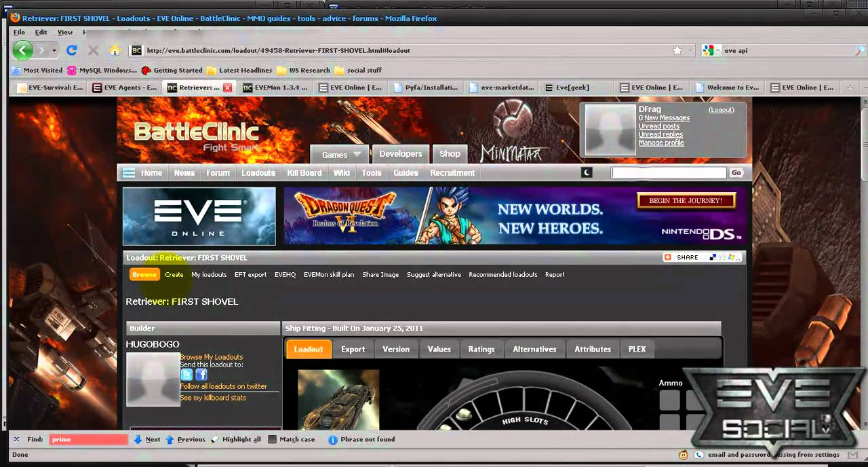
Task: Click the Shop button
Action: coord(450,154)
